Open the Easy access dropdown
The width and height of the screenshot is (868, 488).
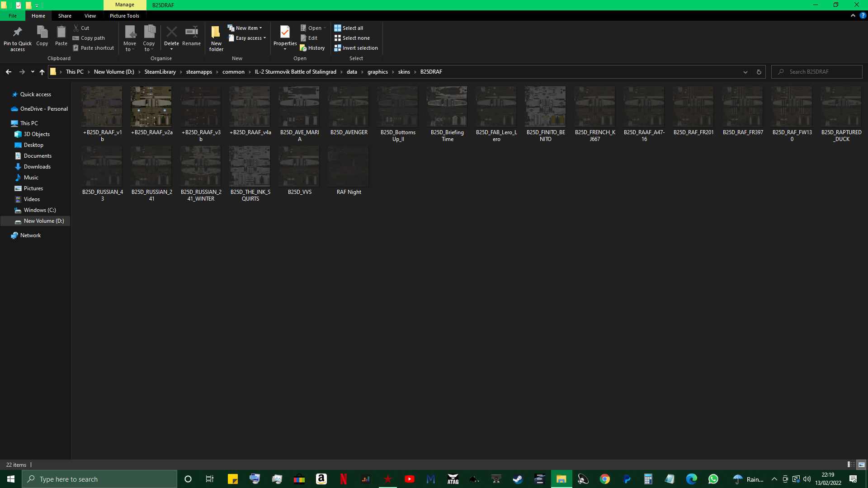(247, 38)
